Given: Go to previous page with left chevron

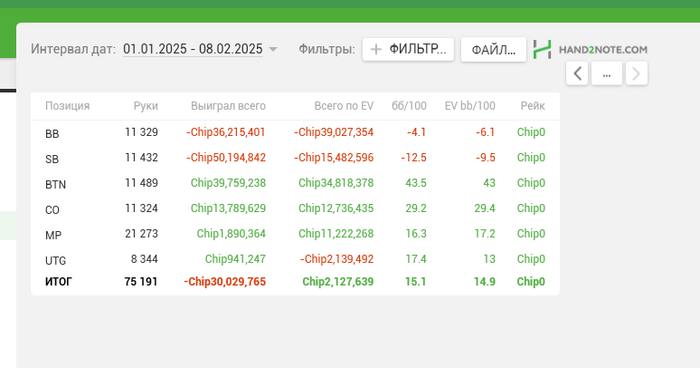Looking at the screenshot, I should [577, 73].
